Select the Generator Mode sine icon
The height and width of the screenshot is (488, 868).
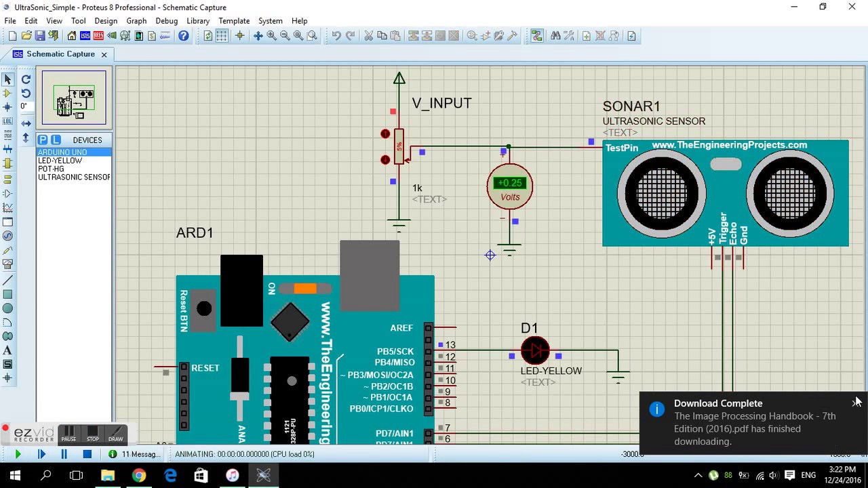(8, 236)
